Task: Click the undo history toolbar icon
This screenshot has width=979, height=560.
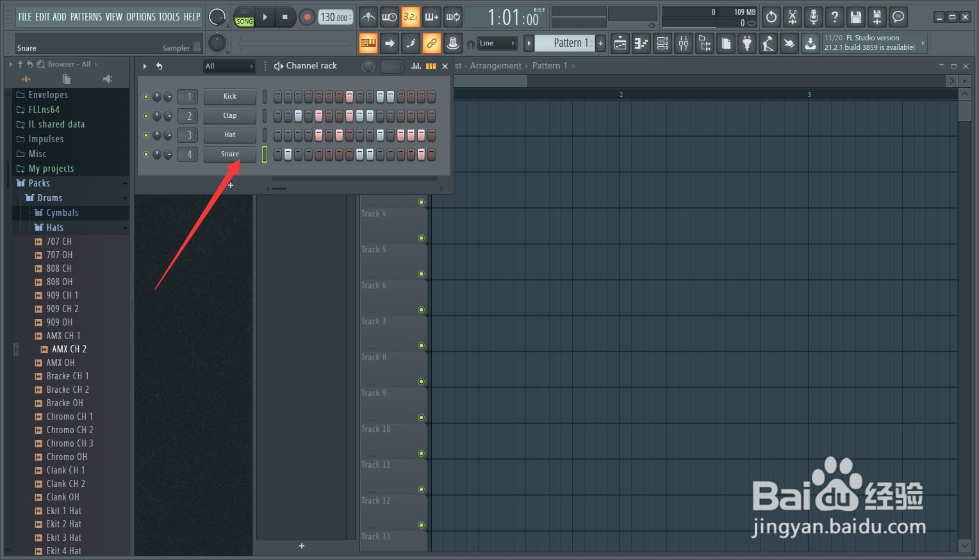Action: click(771, 17)
